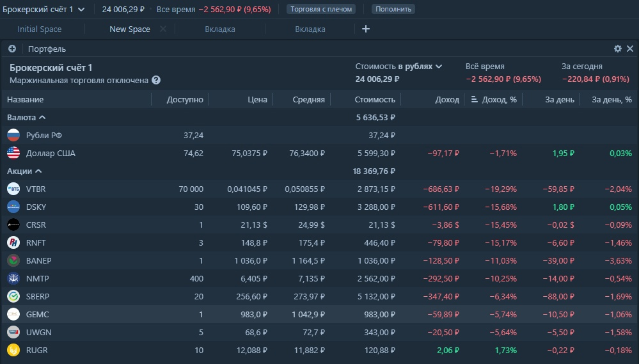
Task: Sort by the Название column header
Action: coord(26,99)
